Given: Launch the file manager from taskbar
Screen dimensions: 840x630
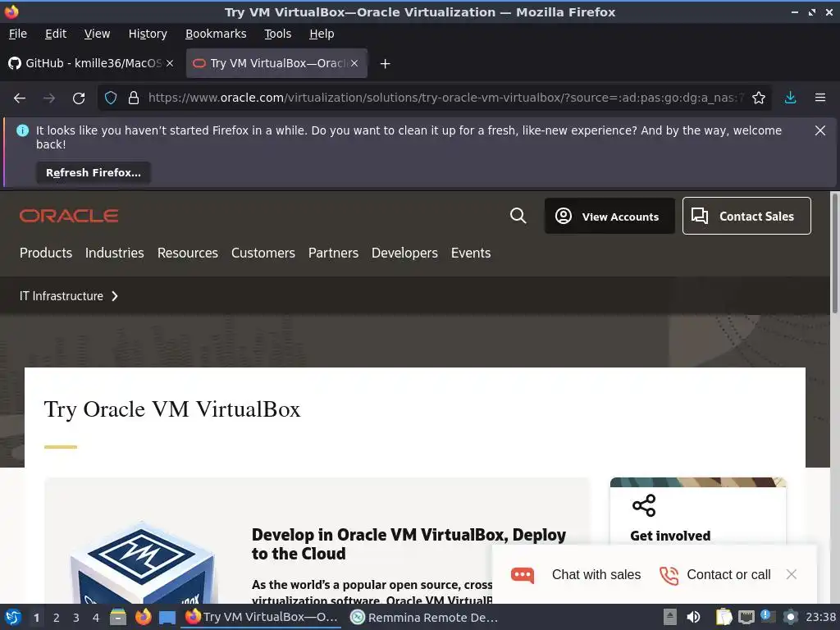Looking at the screenshot, I should pos(118,617).
